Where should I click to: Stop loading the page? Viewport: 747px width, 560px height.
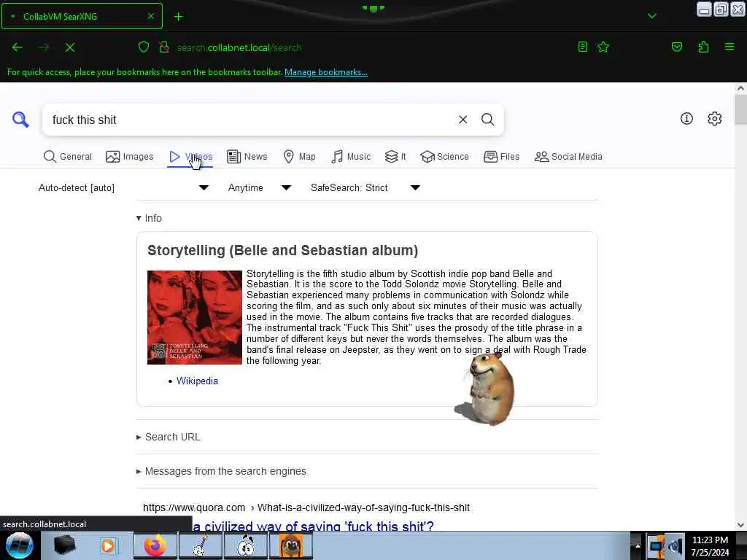click(70, 47)
